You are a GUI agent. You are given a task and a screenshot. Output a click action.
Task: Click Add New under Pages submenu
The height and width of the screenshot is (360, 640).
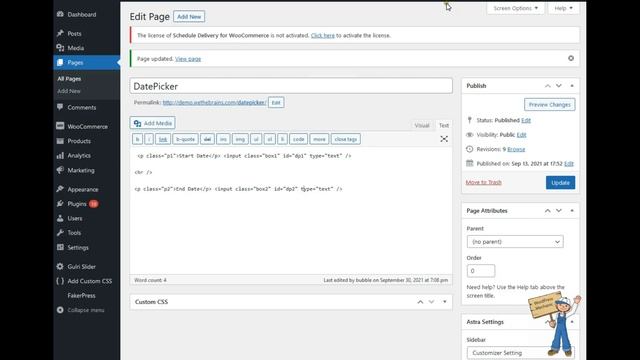[x=69, y=91]
